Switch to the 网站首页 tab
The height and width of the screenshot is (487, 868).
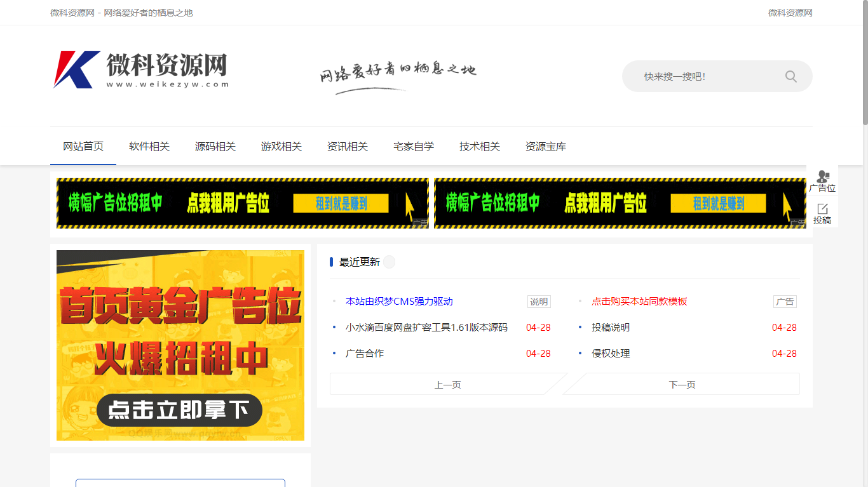coord(83,146)
